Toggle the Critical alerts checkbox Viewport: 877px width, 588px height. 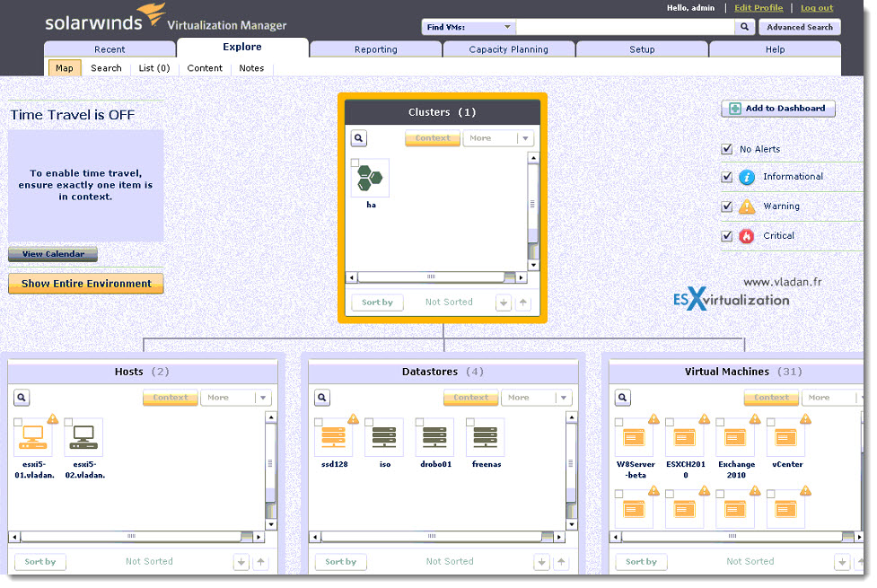(x=726, y=236)
